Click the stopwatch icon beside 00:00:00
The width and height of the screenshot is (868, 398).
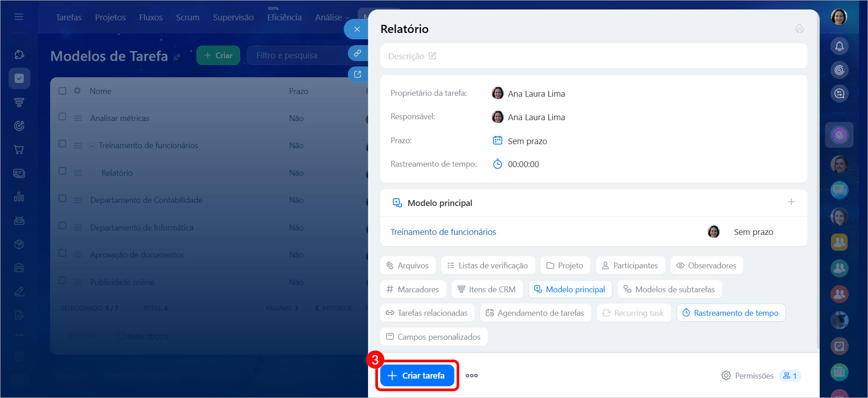click(x=497, y=164)
